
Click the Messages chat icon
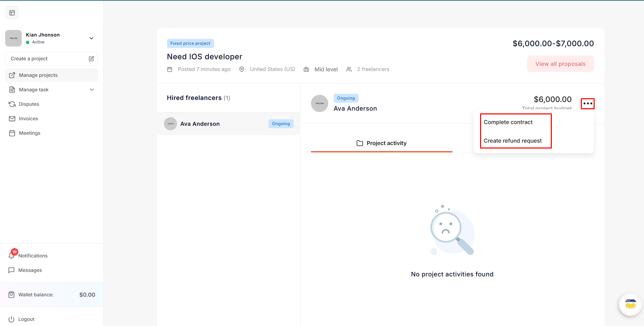11,270
